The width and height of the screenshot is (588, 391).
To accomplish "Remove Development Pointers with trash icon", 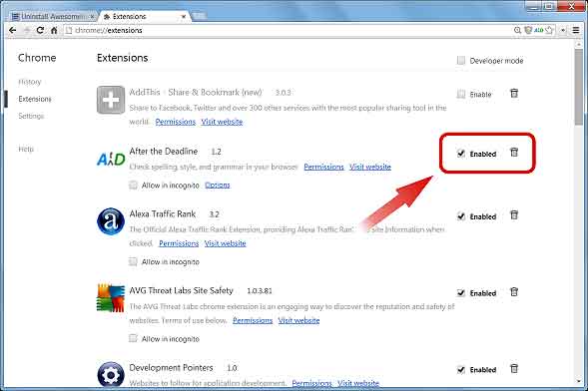I will tap(514, 369).
